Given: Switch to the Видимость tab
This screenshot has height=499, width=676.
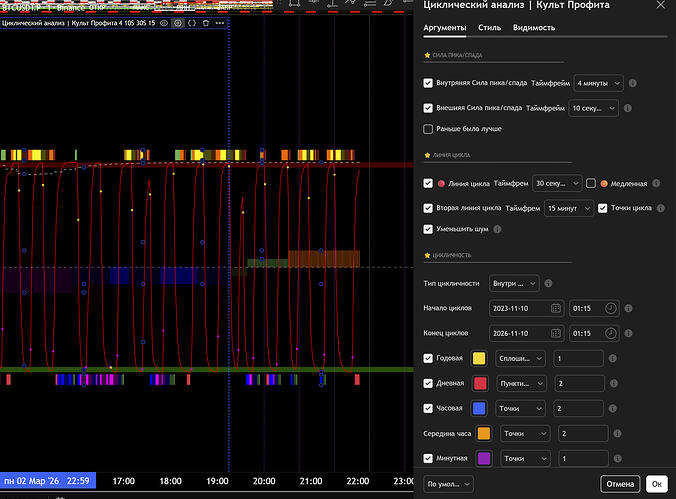Looking at the screenshot, I should 534,28.
